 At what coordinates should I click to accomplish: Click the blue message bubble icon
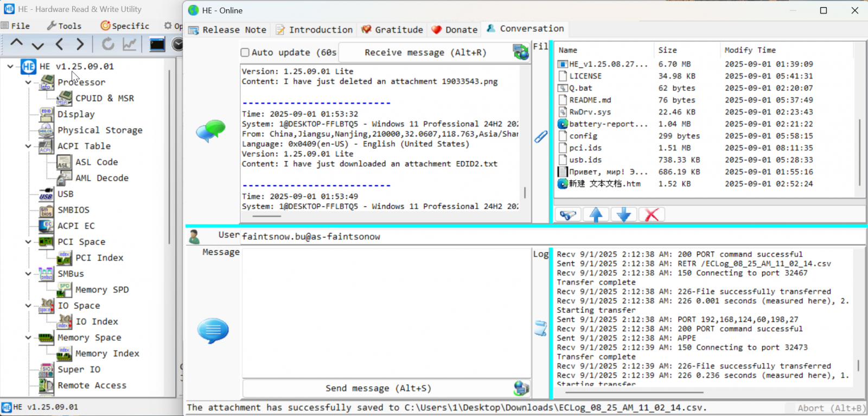(213, 331)
